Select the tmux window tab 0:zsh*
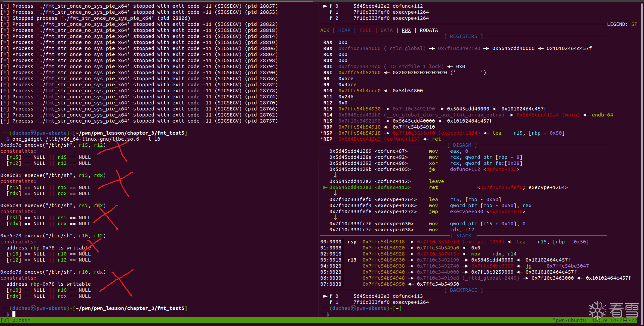The width and height of the screenshot is (644, 326). pyautogui.click(x=21, y=320)
